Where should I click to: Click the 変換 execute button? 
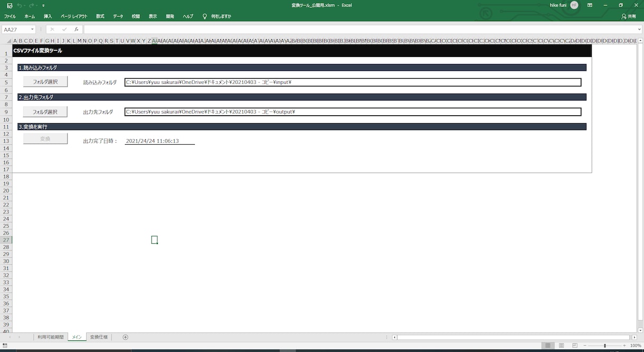(x=45, y=138)
